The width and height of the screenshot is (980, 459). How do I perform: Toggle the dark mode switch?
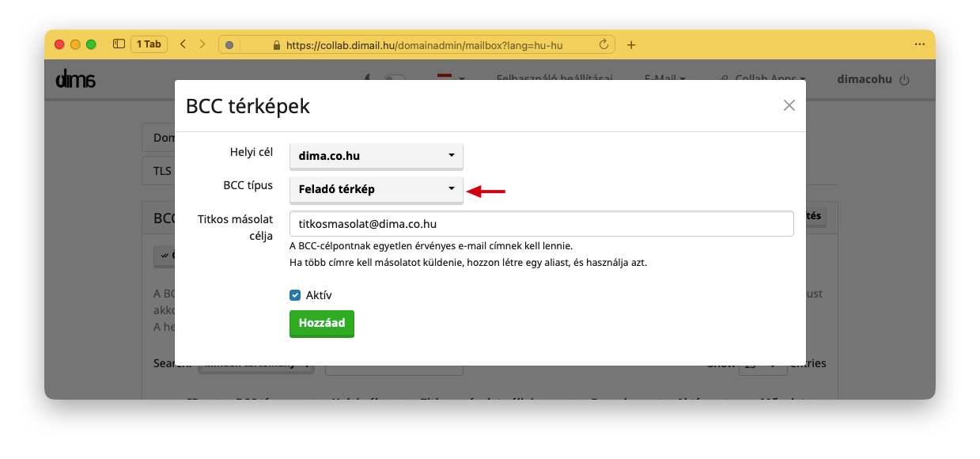tap(393, 79)
